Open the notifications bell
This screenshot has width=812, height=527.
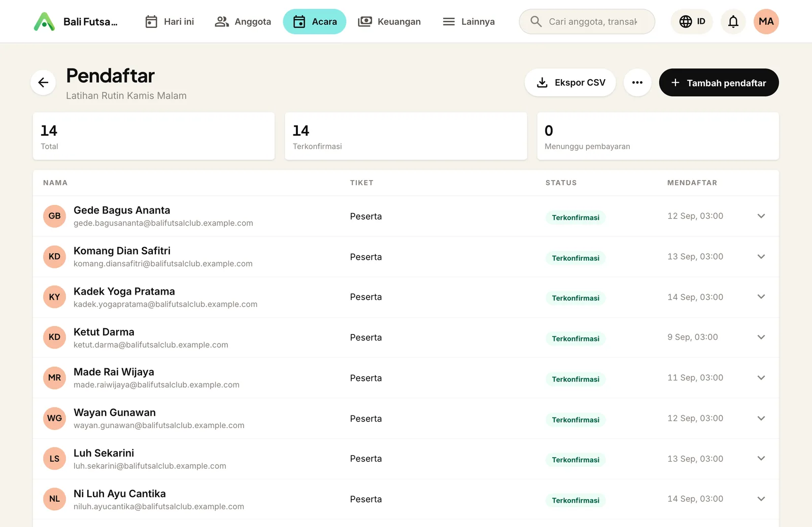coord(733,21)
